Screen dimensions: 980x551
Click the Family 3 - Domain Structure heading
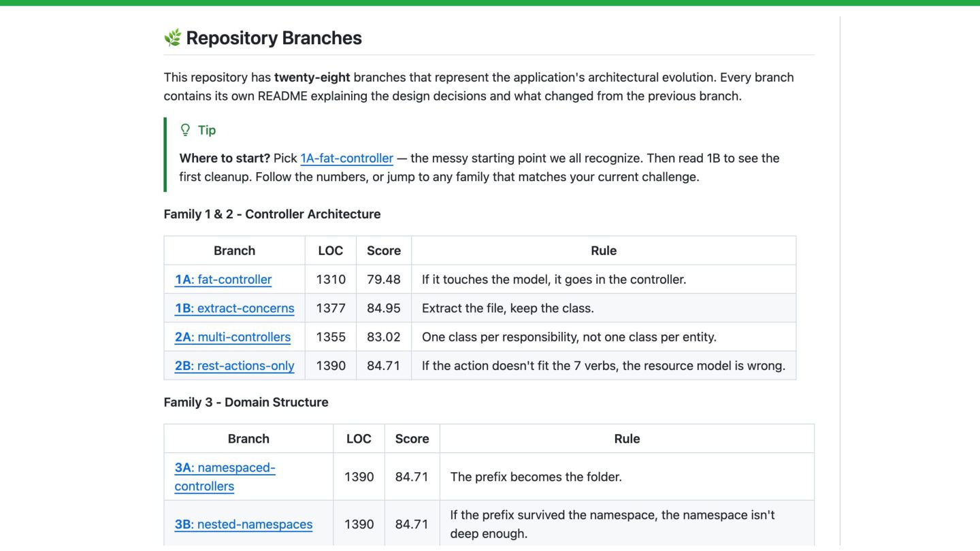tap(246, 402)
